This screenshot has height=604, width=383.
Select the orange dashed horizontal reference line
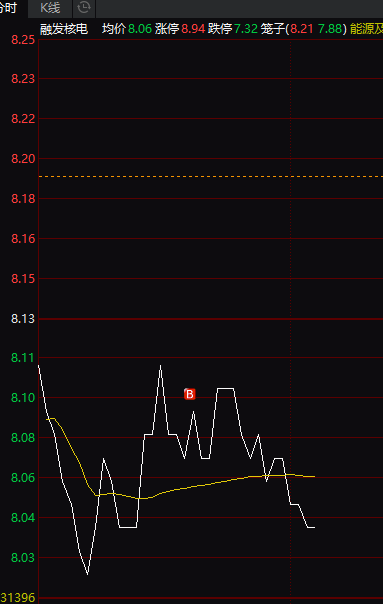(x=211, y=176)
